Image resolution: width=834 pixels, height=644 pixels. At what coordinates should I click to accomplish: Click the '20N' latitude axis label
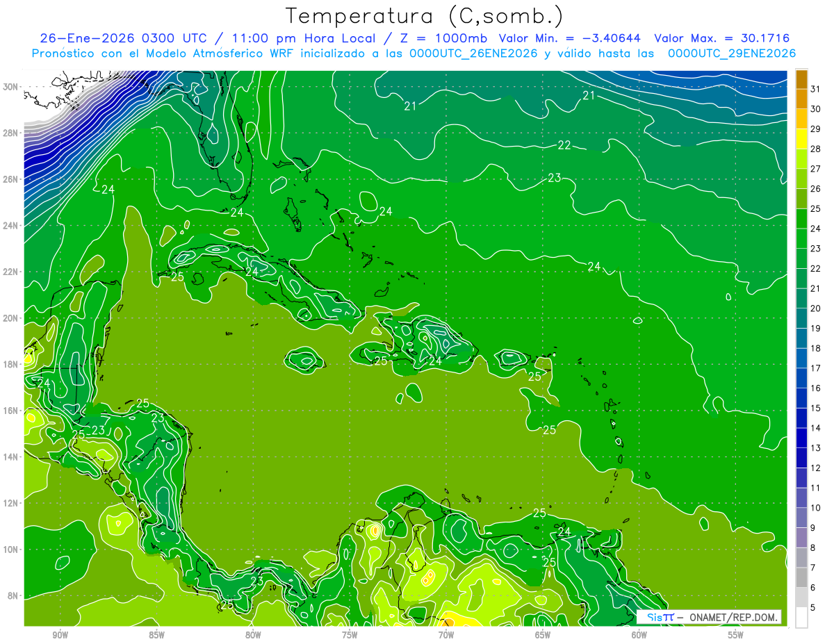click(x=11, y=318)
